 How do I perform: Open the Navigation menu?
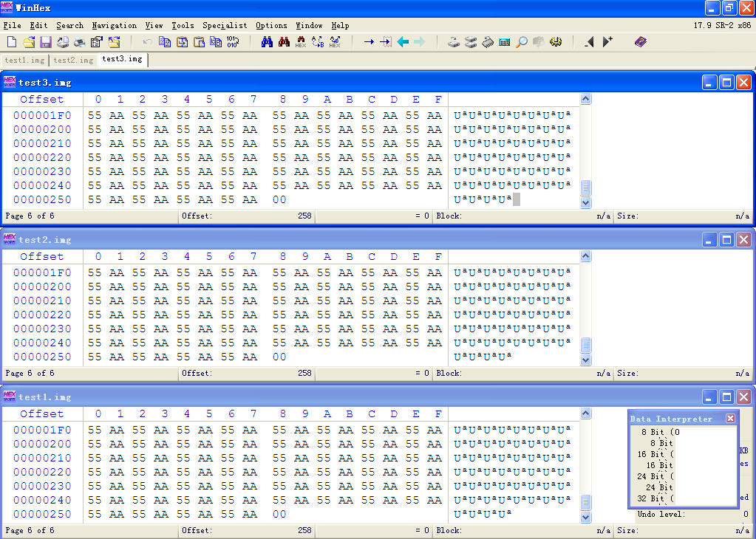tap(115, 26)
